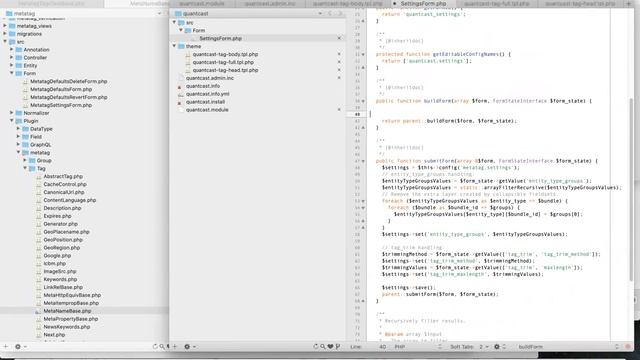
Task: Collapse the quantcast Form folder
Action: click(181, 30)
